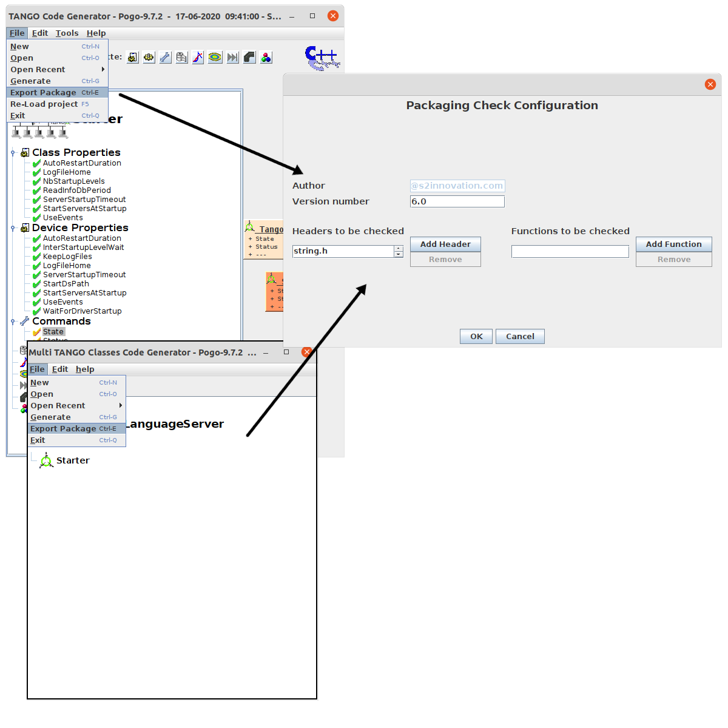The width and height of the screenshot is (728, 728).
Task: Select the Image Attribute ellipse palette icon
Action: 215,57
